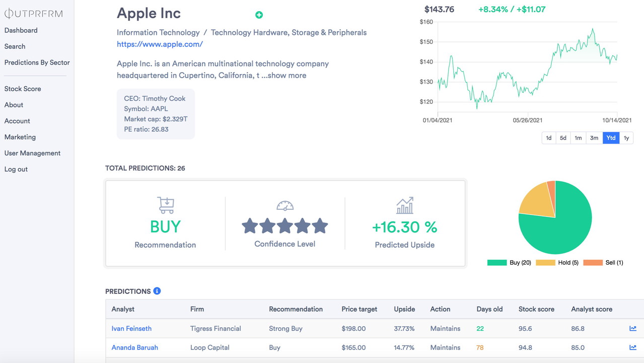The height and width of the screenshot is (363, 644).
Task: Click the Outprfrm logo
Action: (34, 14)
